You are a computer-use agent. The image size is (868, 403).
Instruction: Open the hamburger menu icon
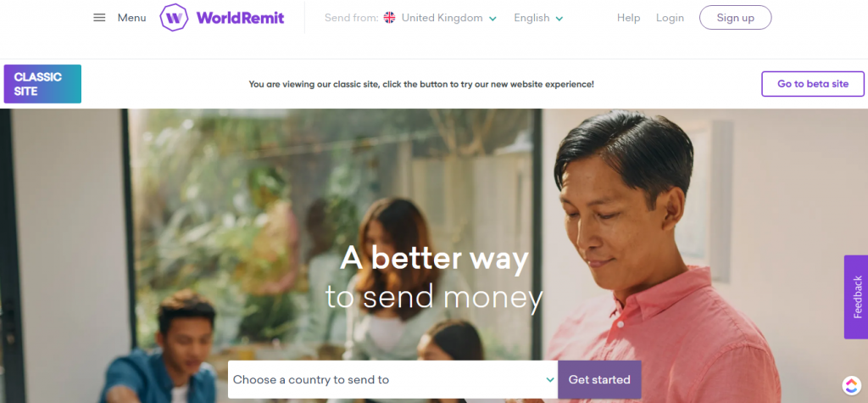pyautogui.click(x=99, y=18)
